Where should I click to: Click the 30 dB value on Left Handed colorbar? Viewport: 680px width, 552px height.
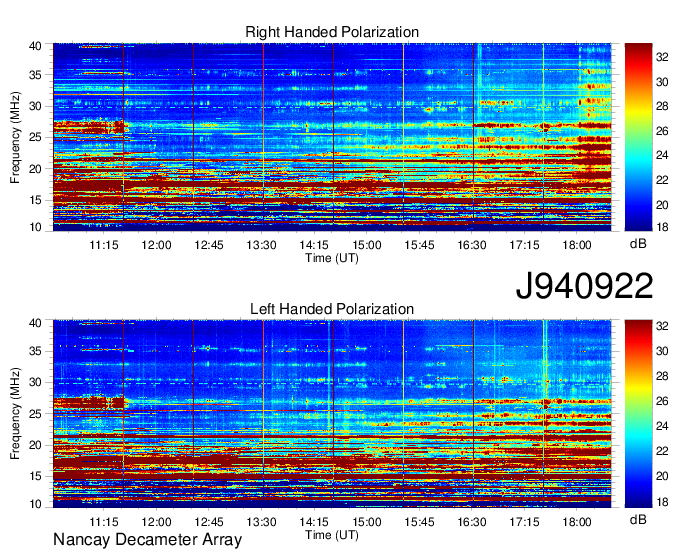(x=662, y=352)
